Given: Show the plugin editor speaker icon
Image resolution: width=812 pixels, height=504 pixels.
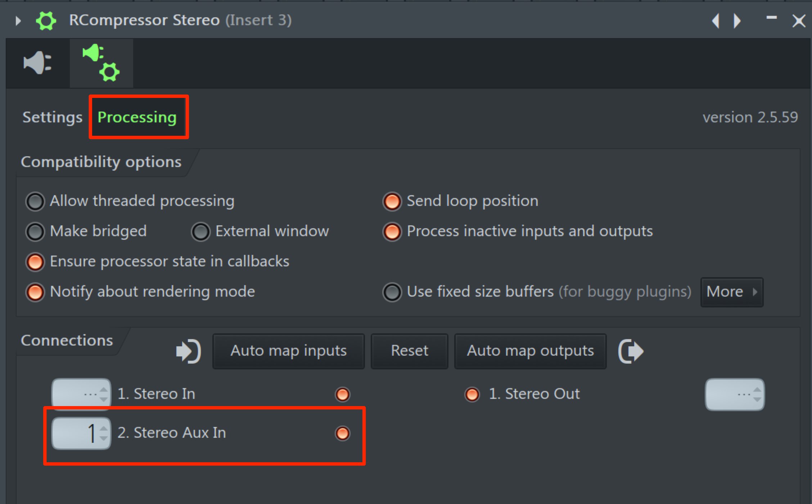Looking at the screenshot, I should point(37,63).
